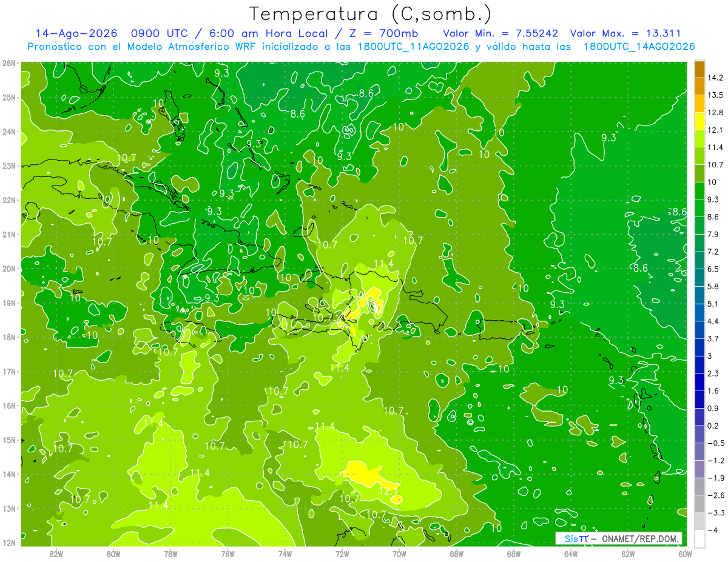
Task: Click the "19N" latitude axis label
Action: click(9, 303)
